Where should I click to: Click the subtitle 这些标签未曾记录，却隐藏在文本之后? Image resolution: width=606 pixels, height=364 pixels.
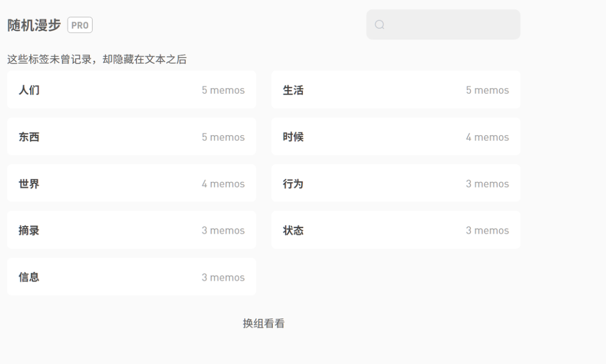97,59
